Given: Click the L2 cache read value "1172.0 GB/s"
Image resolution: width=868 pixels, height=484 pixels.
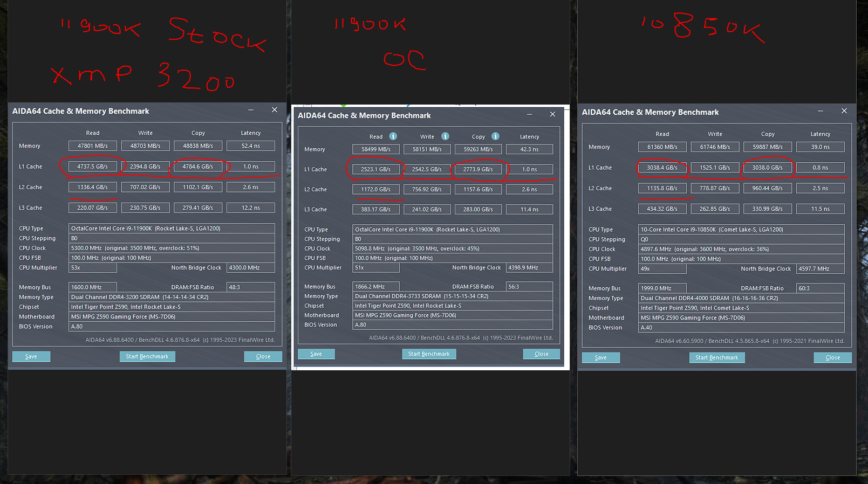Looking at the screenshot, I should click(376, 189).
